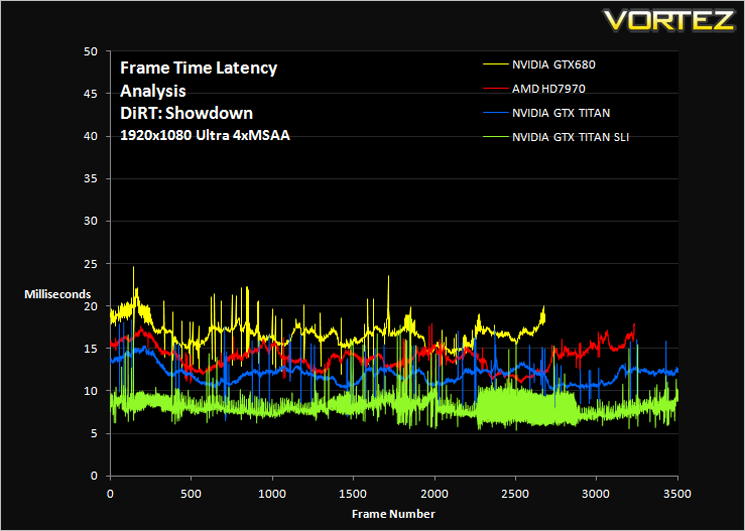Select the NVIDIA GTX TITAN SLI legend label
The image size is (745, 531).
tap(571, 138)
